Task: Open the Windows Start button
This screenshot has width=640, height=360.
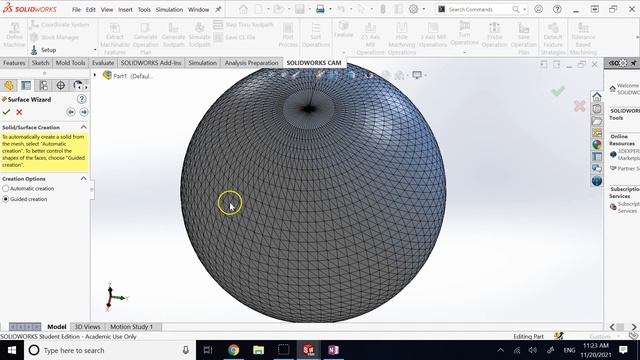Action: coord(12,350)
